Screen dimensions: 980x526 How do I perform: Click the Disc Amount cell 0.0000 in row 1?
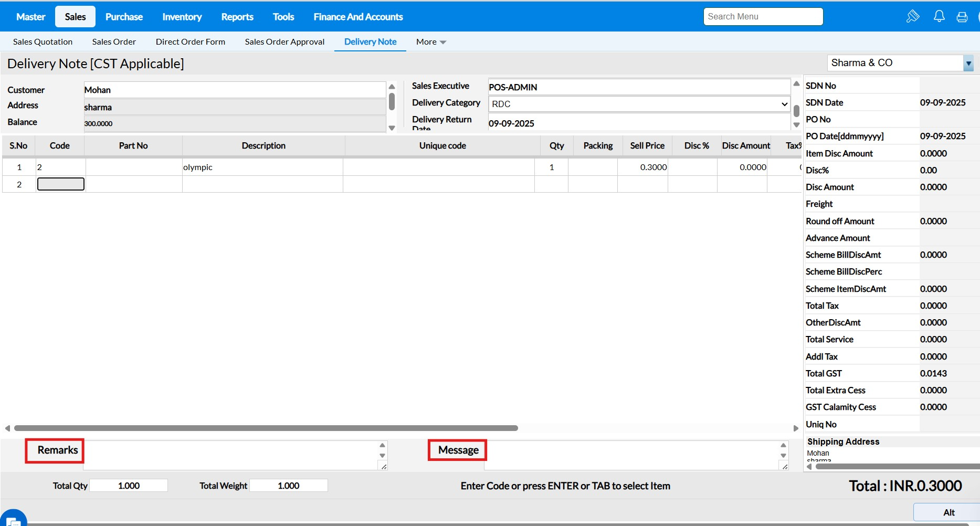742,167
